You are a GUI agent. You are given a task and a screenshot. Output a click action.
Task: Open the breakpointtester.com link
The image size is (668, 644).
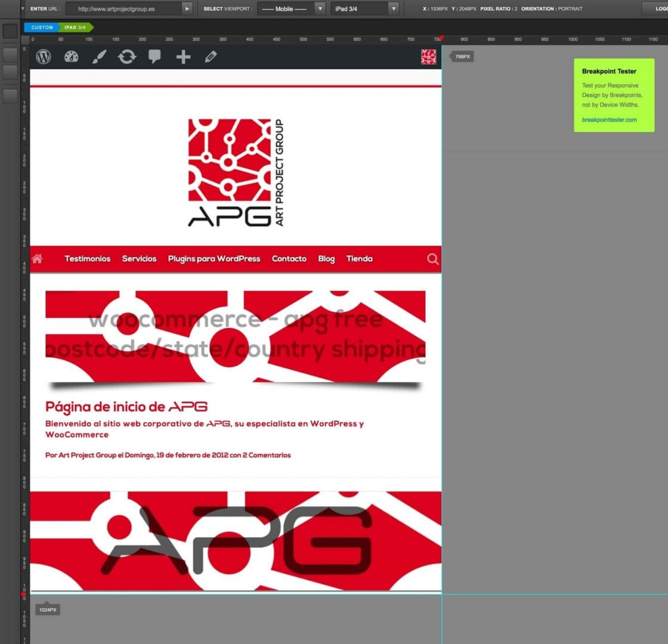click(609, 120)
